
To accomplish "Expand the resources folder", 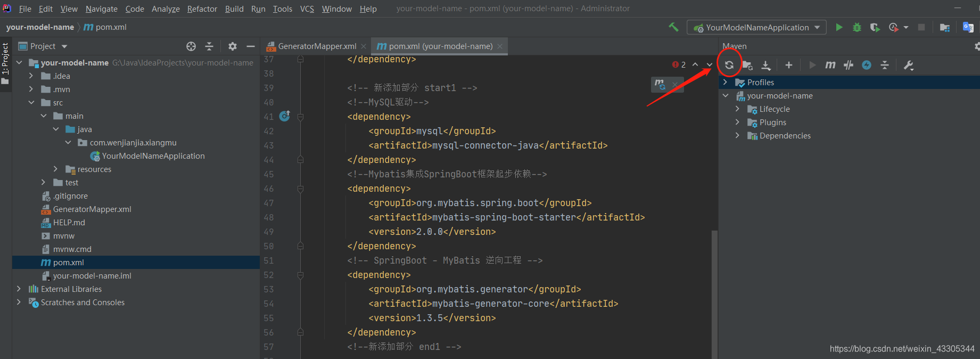I will tap(56, 169).
